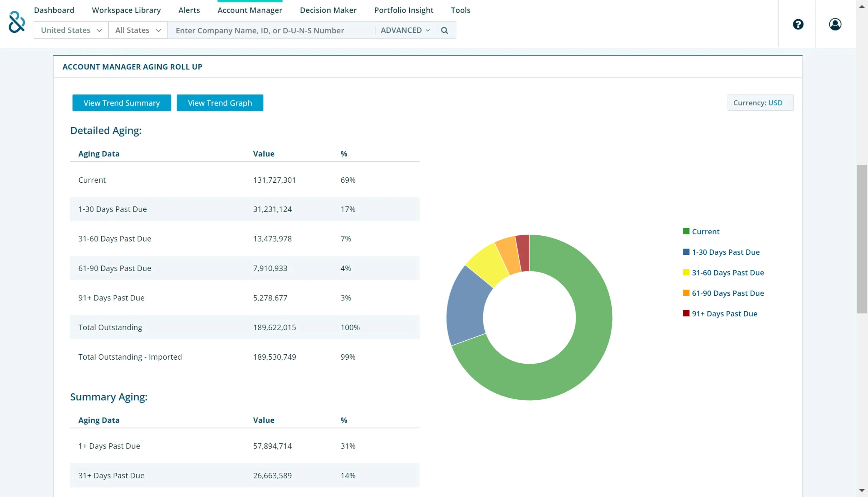Focus the company name search field
Image resolution: width=868 pixels, height=497 pixels.
tap(272, 30)
